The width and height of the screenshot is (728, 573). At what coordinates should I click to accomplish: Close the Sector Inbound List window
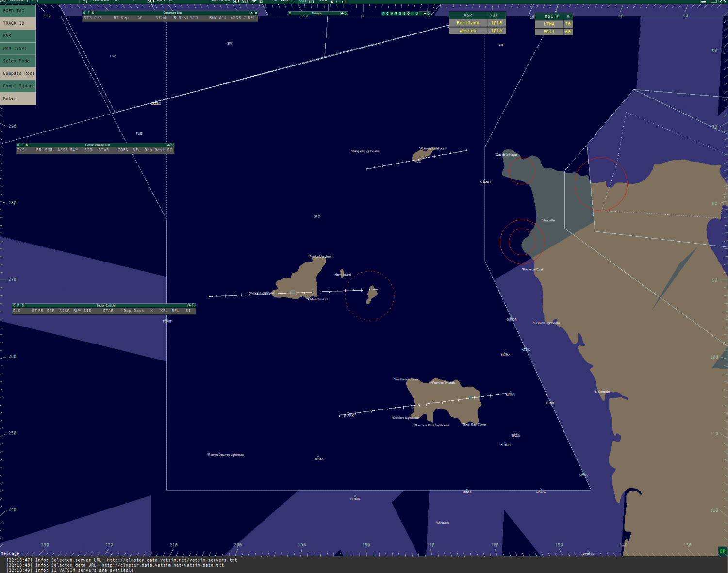(x=172, y=145)
